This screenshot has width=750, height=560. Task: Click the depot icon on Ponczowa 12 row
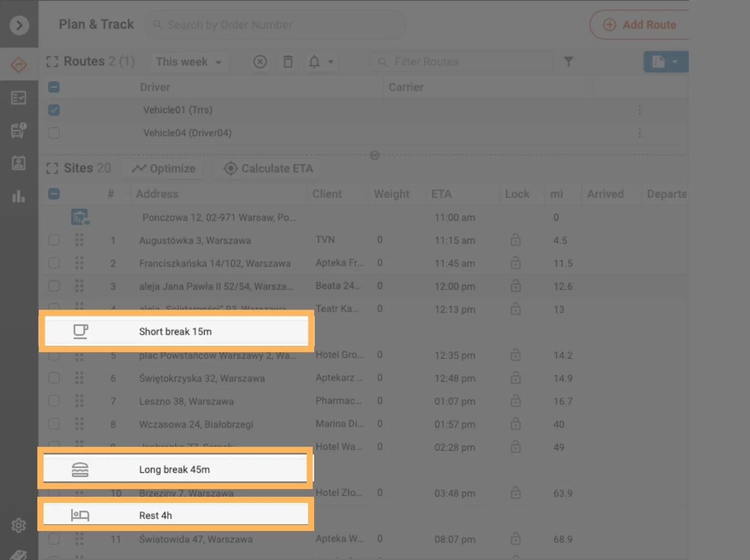pos(80,217)
